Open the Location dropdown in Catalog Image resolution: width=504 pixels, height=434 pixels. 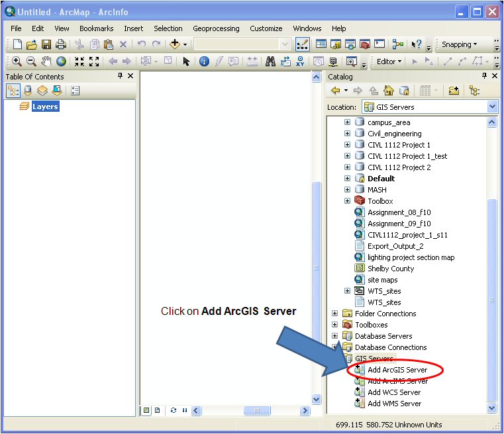click(492, 107)
